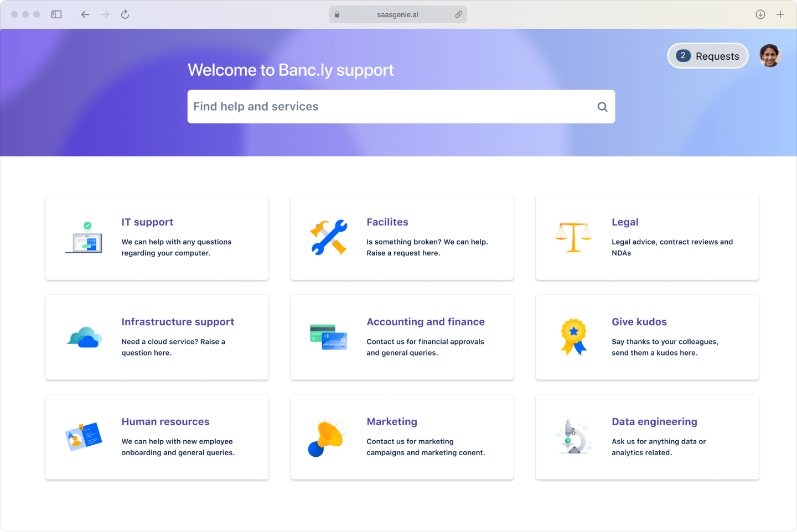Screen dimensions: 797x532
Task: Click 'new employee onboarding' description
Action: (x=177, y=447)
